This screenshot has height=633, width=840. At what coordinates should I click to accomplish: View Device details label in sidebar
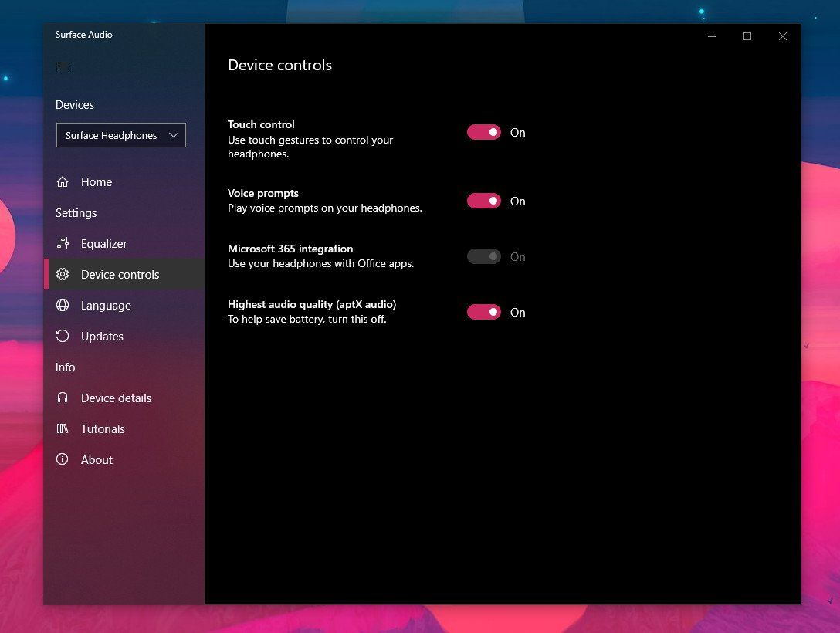pos(117,398)
